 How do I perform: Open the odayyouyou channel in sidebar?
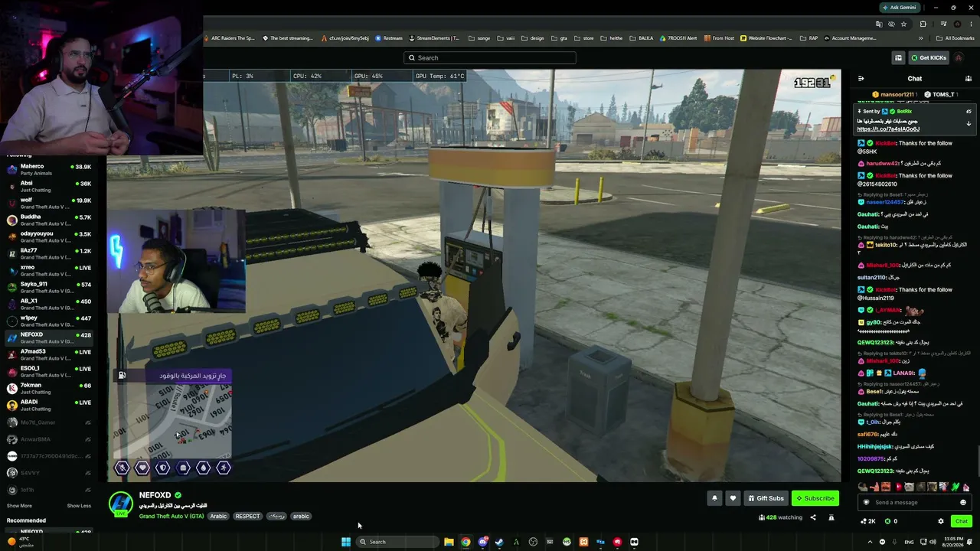[x=48, y=236]
